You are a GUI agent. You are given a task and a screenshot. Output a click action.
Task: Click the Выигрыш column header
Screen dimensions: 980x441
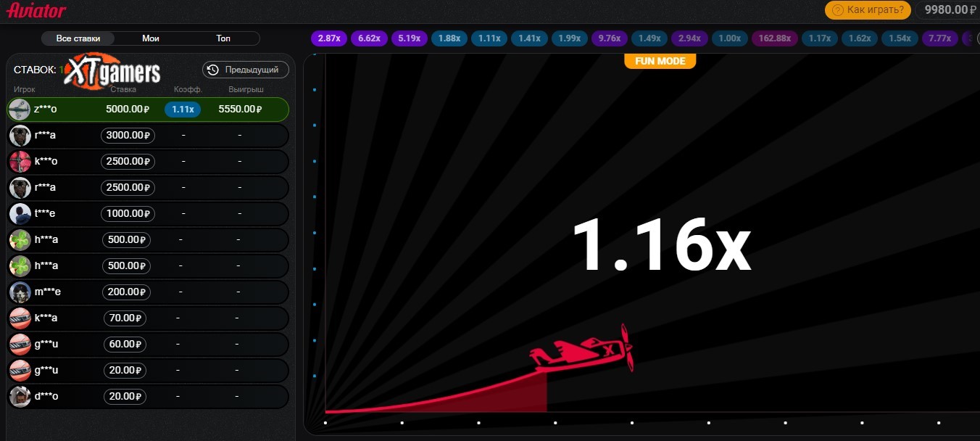pos(246,89)
